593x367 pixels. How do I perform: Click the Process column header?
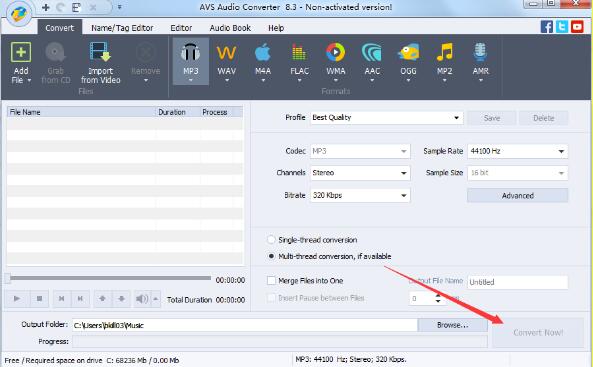(x=216, y=112)
